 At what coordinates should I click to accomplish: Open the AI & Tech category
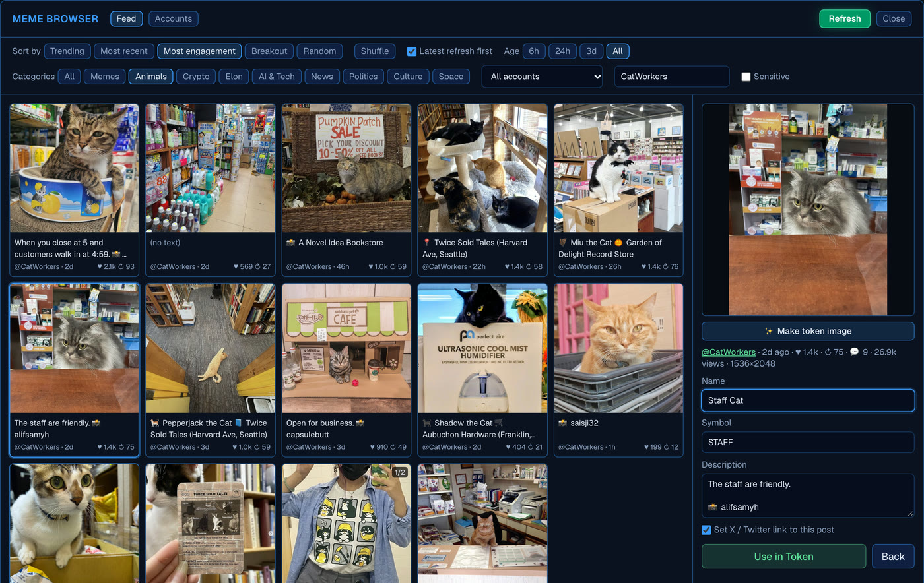click(x=277, y=77)
